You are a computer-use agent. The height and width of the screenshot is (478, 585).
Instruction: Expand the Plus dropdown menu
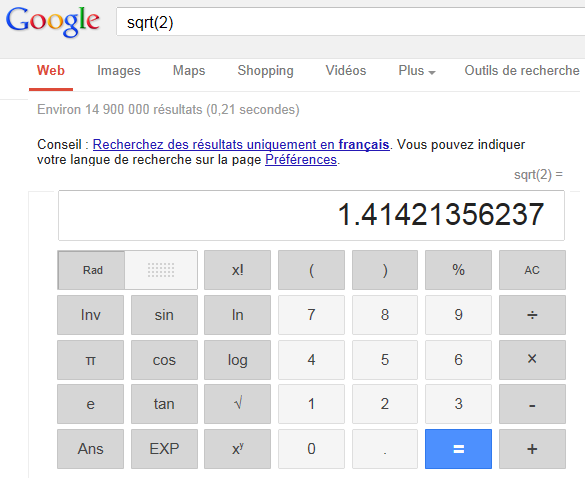(417, 71)
